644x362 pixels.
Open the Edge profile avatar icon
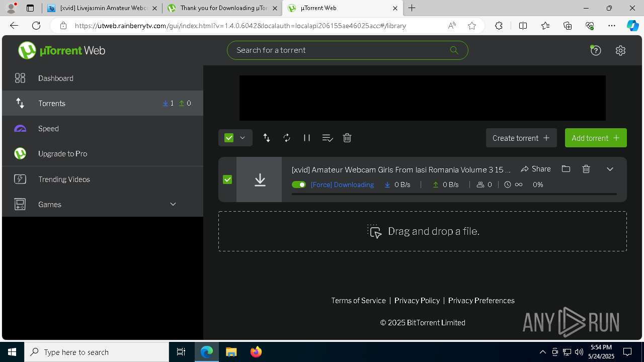pos(11,8)
